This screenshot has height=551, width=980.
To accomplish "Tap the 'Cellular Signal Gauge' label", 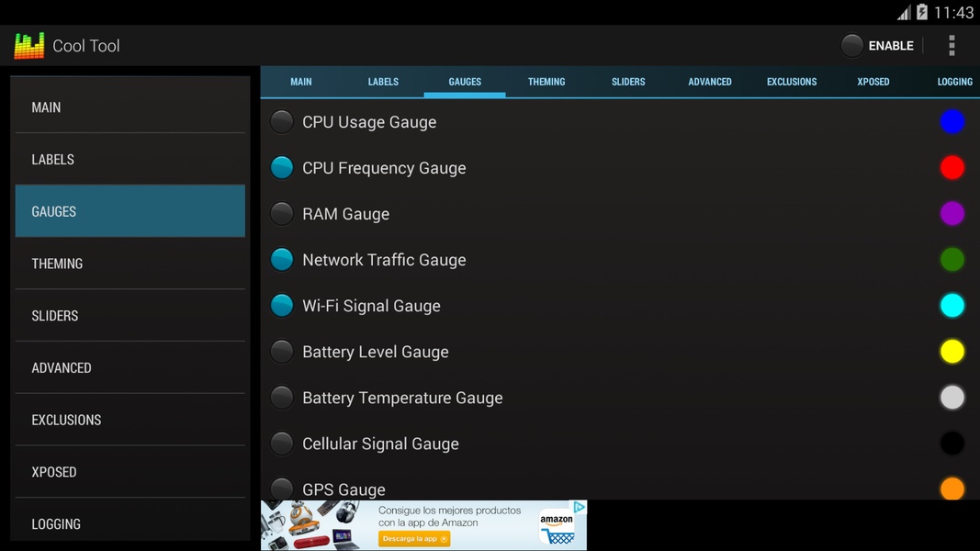I will [x=380, y=444].
